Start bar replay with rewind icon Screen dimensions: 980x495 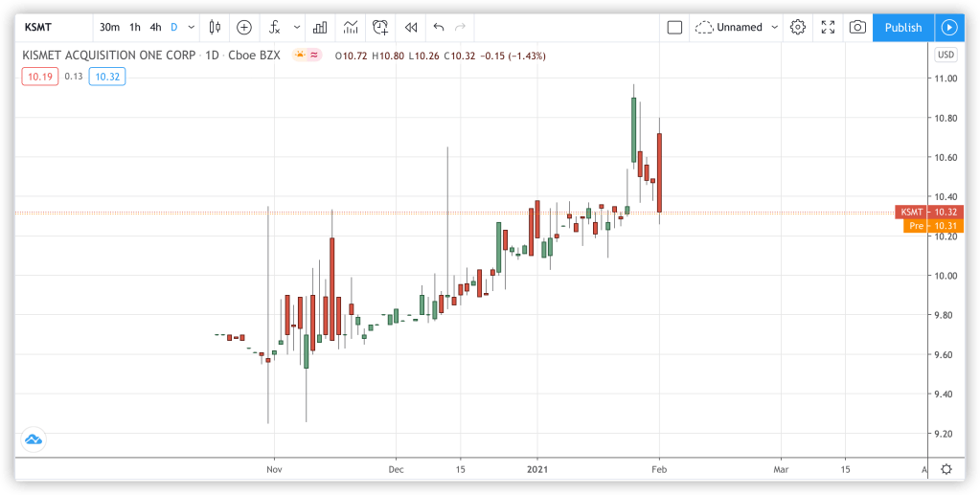pyautogui.click(x=411, y=28)
